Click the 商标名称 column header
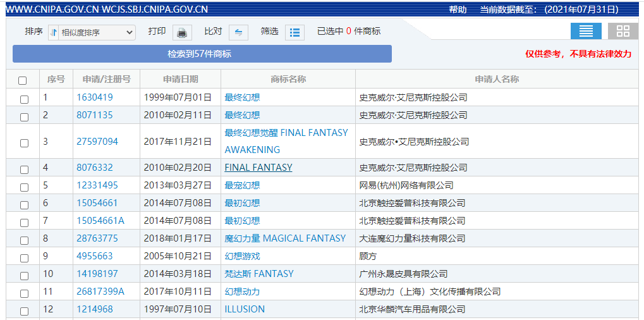Screen dimensions: 644x320 coord(288,79)
